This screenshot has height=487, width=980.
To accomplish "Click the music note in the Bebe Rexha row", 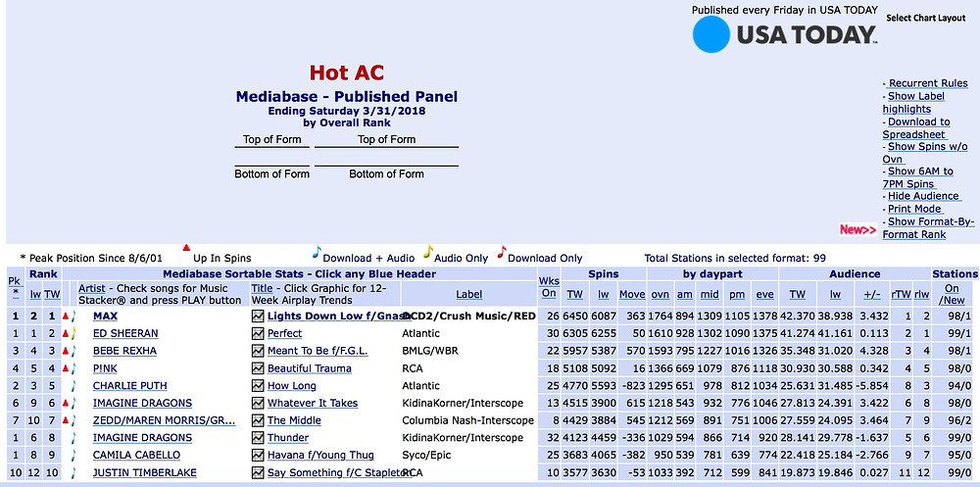I will pos(73,351).
